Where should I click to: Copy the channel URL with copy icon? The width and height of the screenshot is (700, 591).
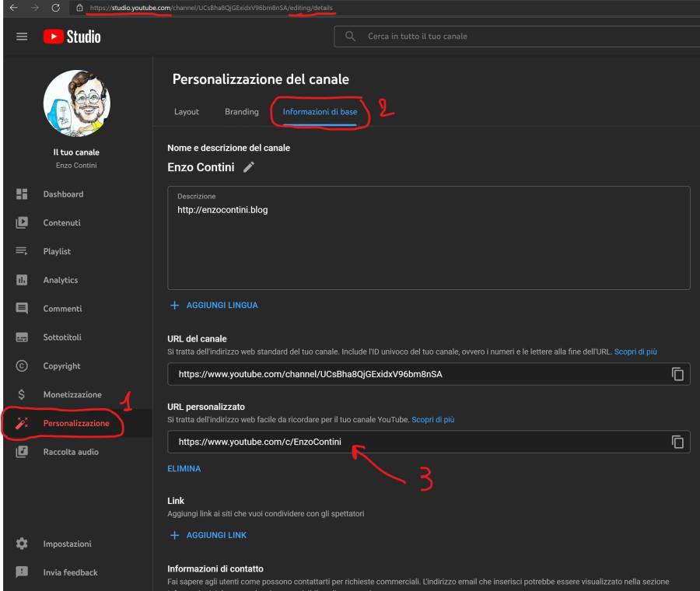[677, 374]
